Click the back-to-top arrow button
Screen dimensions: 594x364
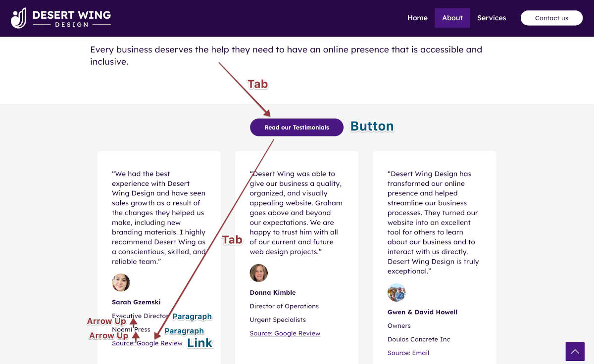575,351
